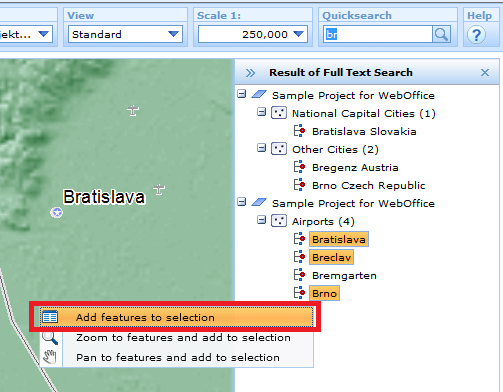503x392 pixels.
Task: Click the magnifier icon beside Zoom to features
Action: coord(50,338)
